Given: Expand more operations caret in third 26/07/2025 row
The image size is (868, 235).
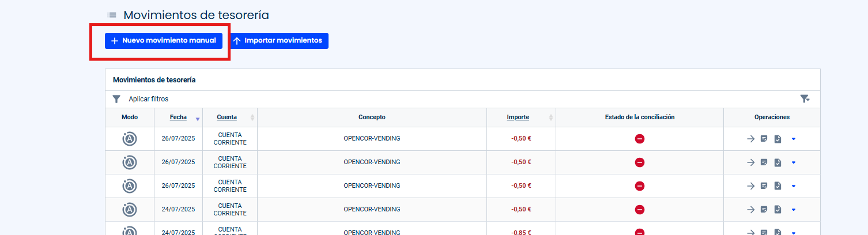Looking at the screenshot, I should [x=794, y=186].
